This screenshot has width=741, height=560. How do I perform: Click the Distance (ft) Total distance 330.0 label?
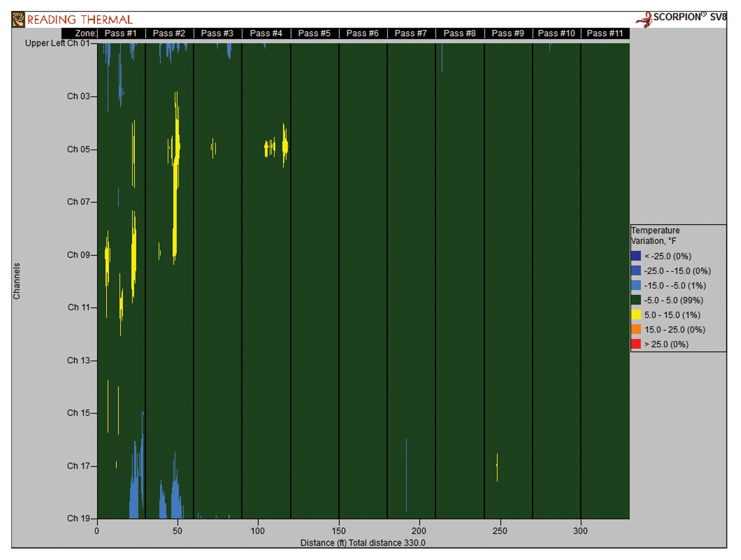click(363, 543)
